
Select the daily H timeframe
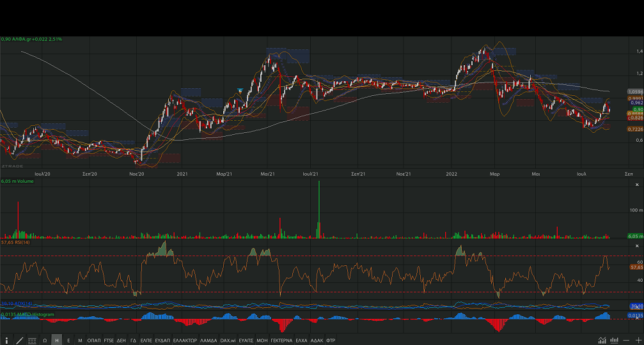pos(57,341)
